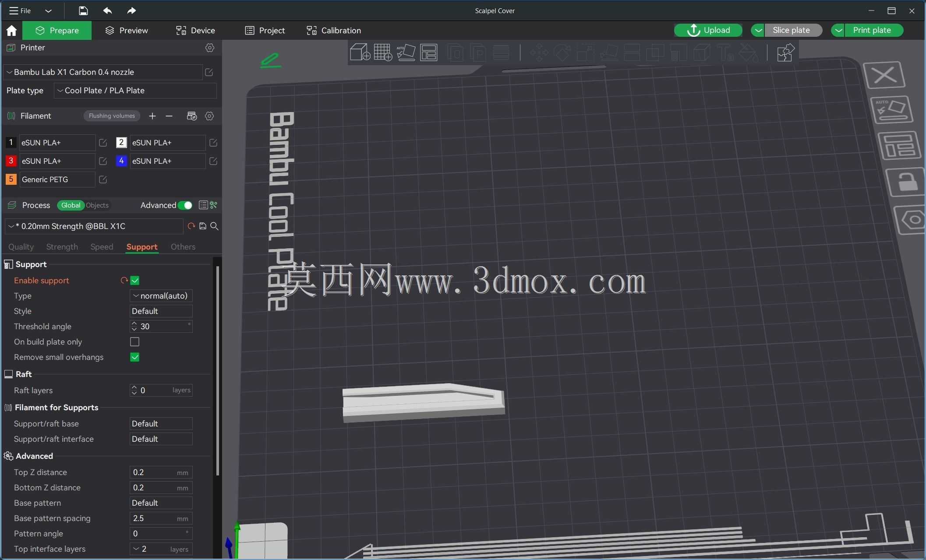Add a filament with plus icon
The image size is (926, 560).
(152, 116)
